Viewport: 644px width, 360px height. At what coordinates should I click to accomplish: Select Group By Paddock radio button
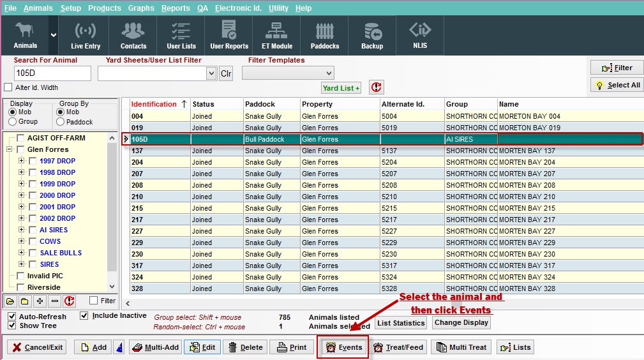coord(61,122)
